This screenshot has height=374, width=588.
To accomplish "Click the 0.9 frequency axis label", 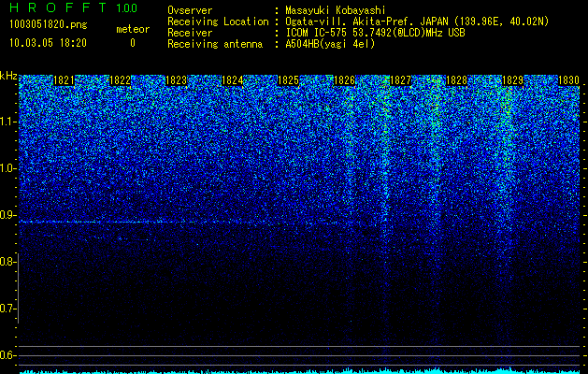I will click(7, 215).
